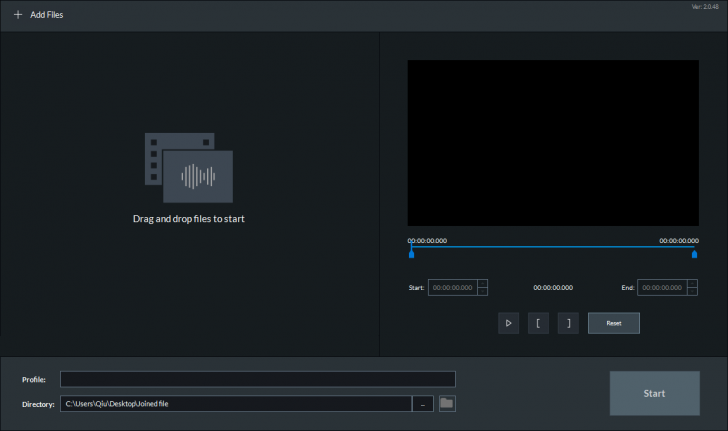Click the plus icon beside Add Files
728x431 pixels.
tap(18, 15)
